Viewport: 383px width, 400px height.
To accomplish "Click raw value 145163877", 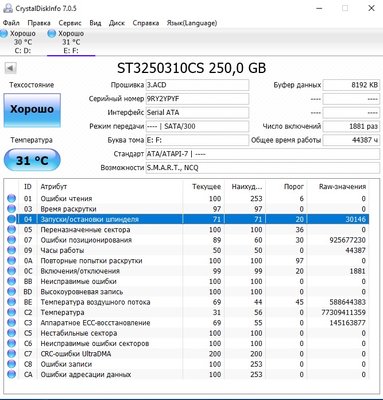I will [x=348, y=323].
